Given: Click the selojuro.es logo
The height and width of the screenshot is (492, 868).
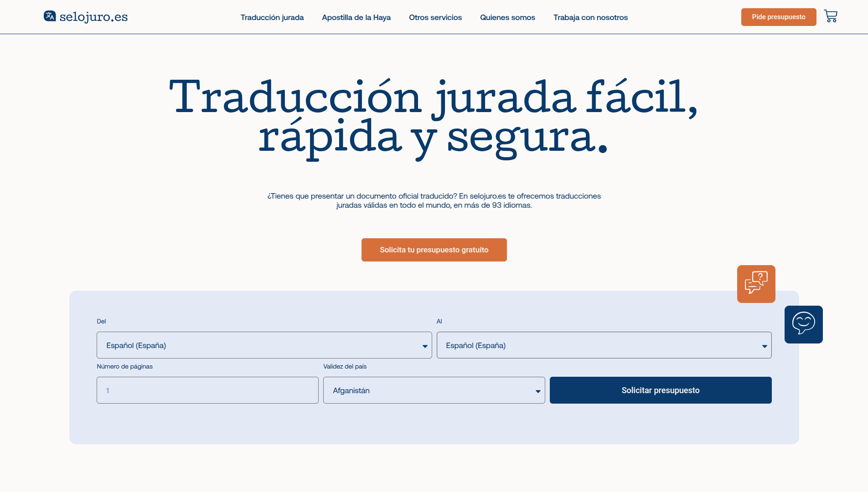Looking at the screenshot, I should coord(86,17).
